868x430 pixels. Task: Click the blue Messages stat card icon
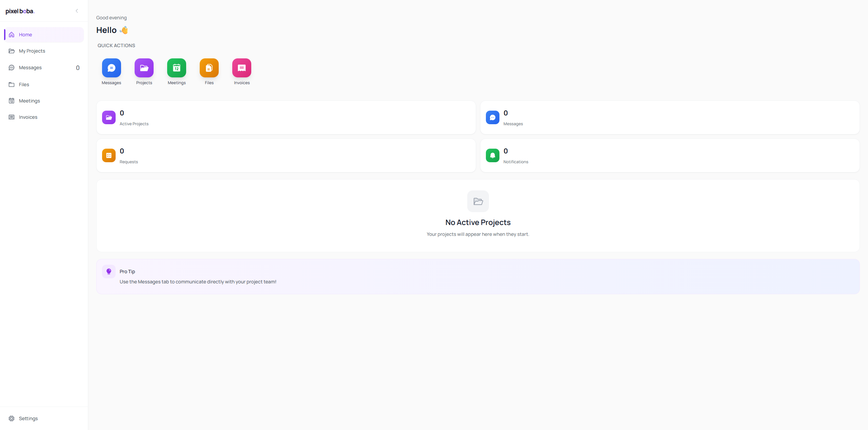tap(492, 117)
